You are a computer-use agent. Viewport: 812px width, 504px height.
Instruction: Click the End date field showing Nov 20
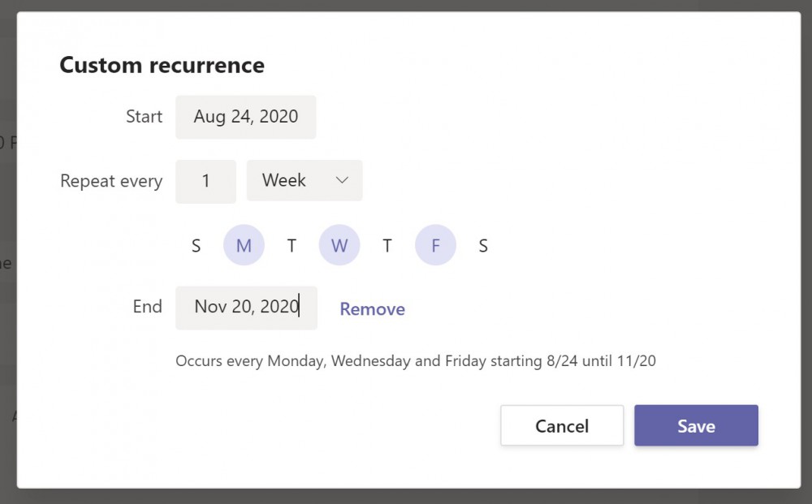(245, 308)
